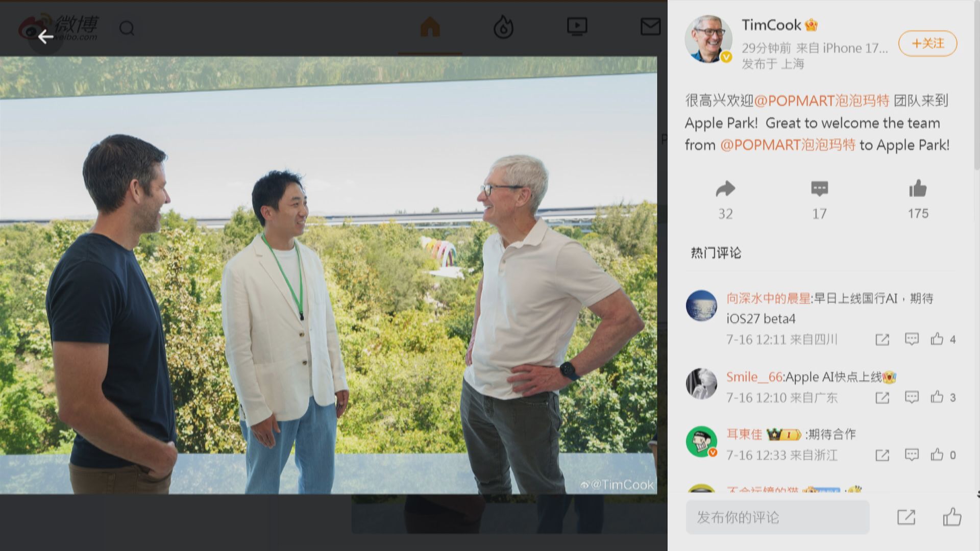
Task: Click the '7-16 12:33 来自浙江' timestamp
Action: point(782,455)
